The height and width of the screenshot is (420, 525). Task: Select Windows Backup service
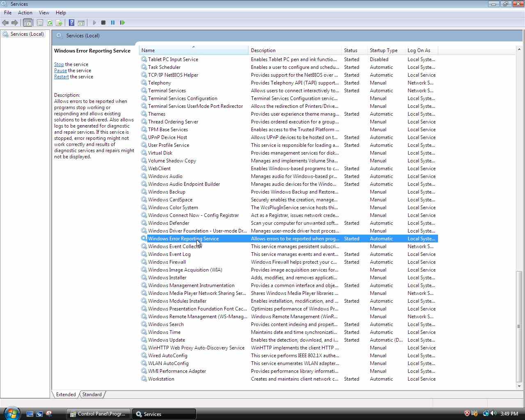(289, 192)
